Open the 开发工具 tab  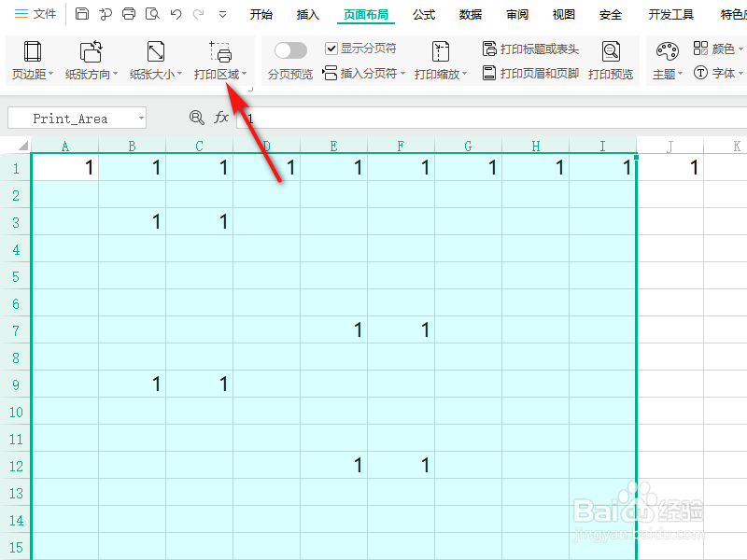tap(670, 15)
